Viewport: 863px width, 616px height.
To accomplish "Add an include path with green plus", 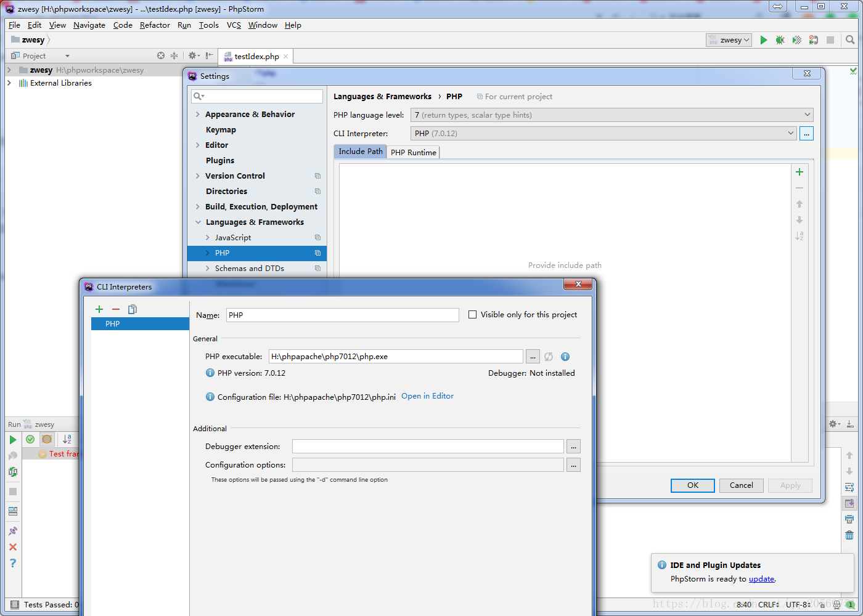I will click(x=800, y=172).
